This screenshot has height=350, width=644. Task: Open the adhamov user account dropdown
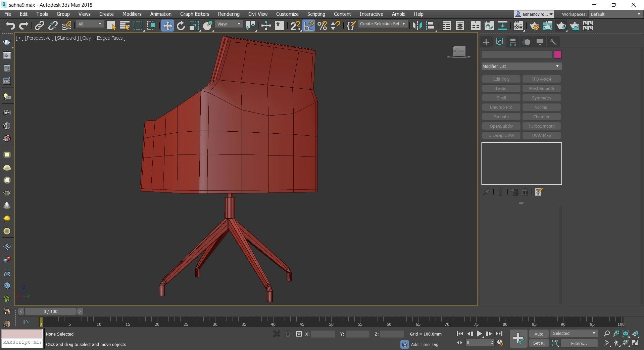click(534, 14)
